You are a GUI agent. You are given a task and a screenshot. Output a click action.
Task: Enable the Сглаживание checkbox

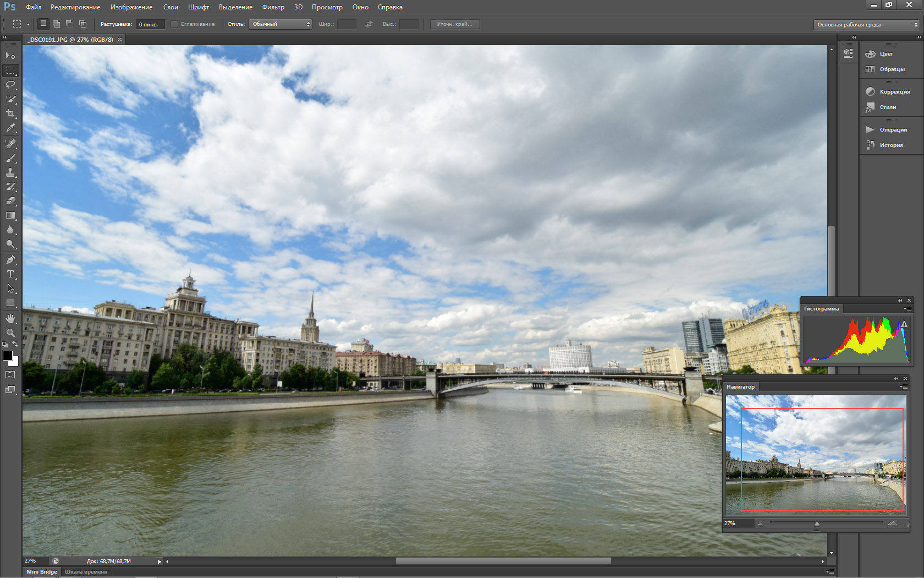click(x=174, y=24)
